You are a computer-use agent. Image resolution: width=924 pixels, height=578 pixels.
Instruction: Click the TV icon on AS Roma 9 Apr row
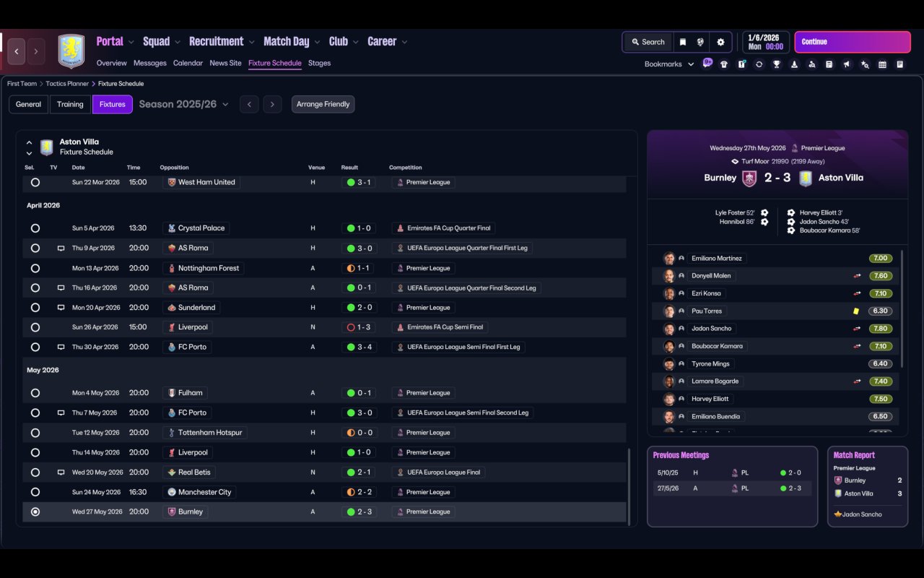coord(61,248)
